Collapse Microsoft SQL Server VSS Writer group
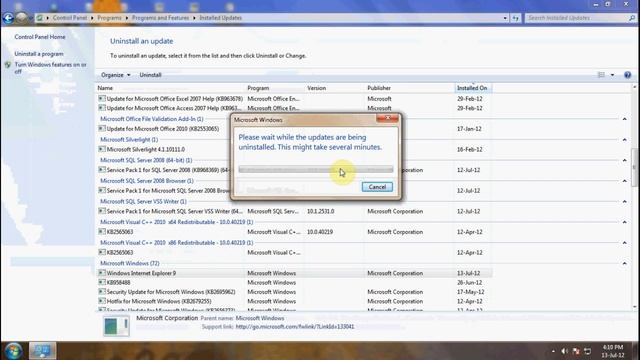The image size is (640, 360). tap(624, 202)
